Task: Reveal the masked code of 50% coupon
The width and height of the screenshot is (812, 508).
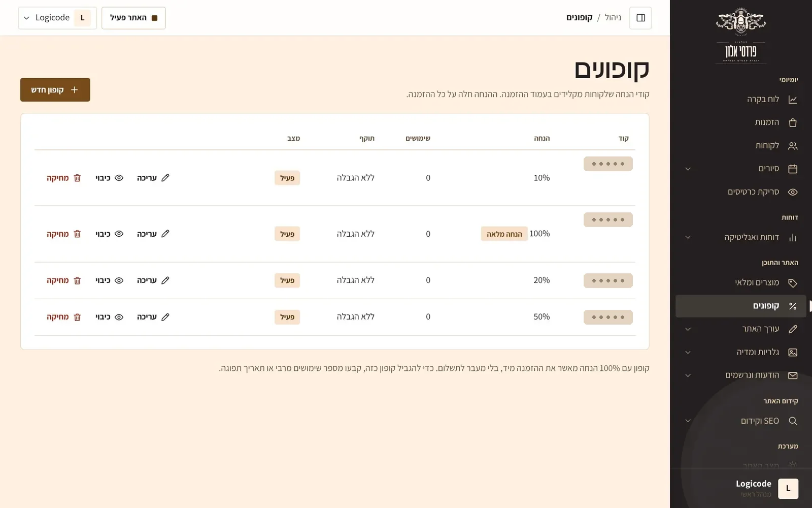Action: pyautogui.click(x=608, y=317)
